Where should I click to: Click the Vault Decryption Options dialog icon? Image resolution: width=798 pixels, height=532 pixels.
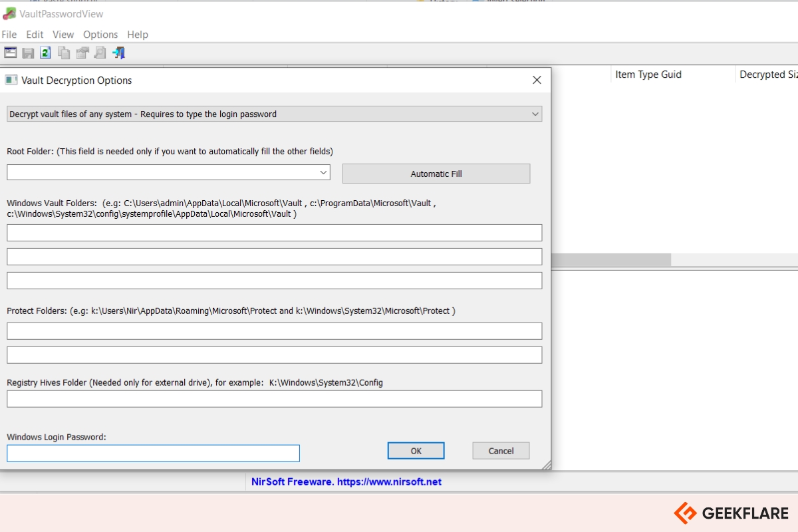[x=11, y=80]
